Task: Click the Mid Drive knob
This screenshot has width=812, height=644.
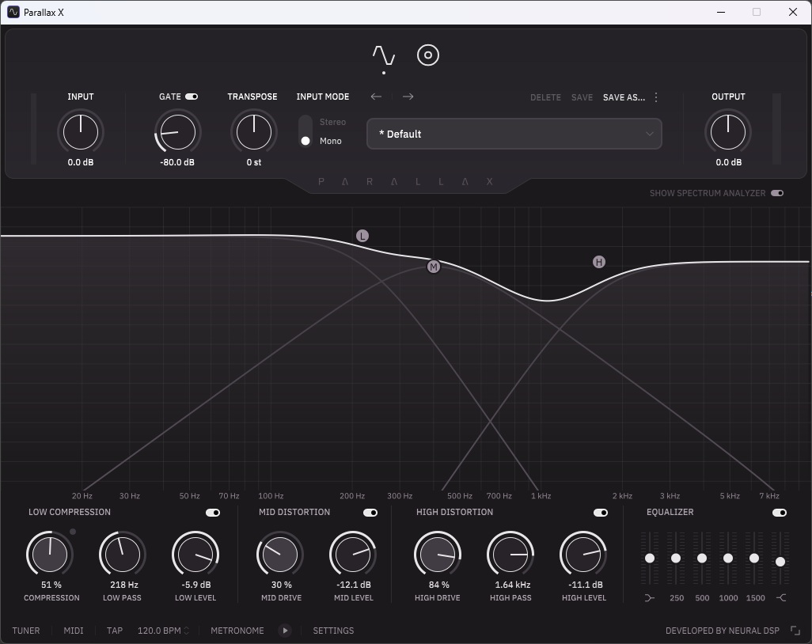Action: click(x=280, y=554)
